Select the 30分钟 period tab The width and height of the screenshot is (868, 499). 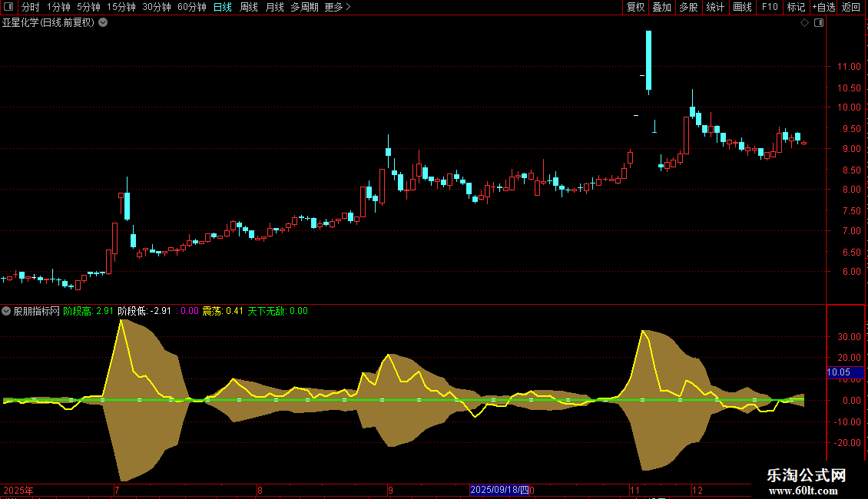click(157, 7)
